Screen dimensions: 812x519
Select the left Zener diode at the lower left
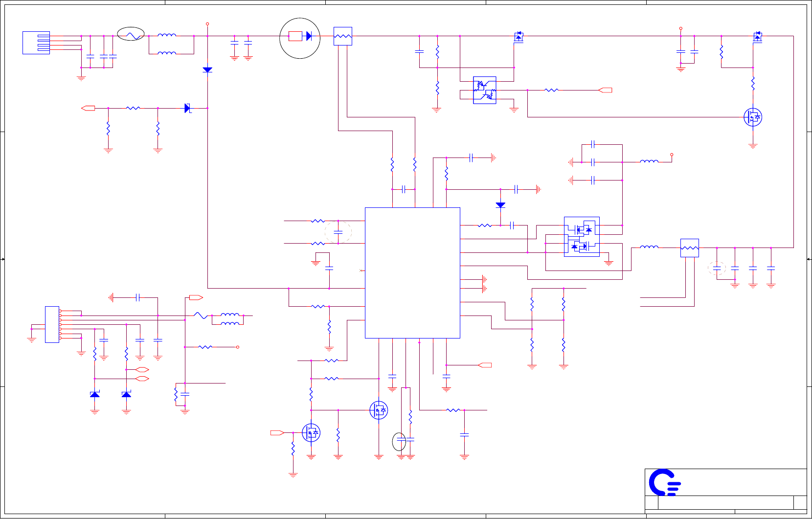(x=95, y=394)
